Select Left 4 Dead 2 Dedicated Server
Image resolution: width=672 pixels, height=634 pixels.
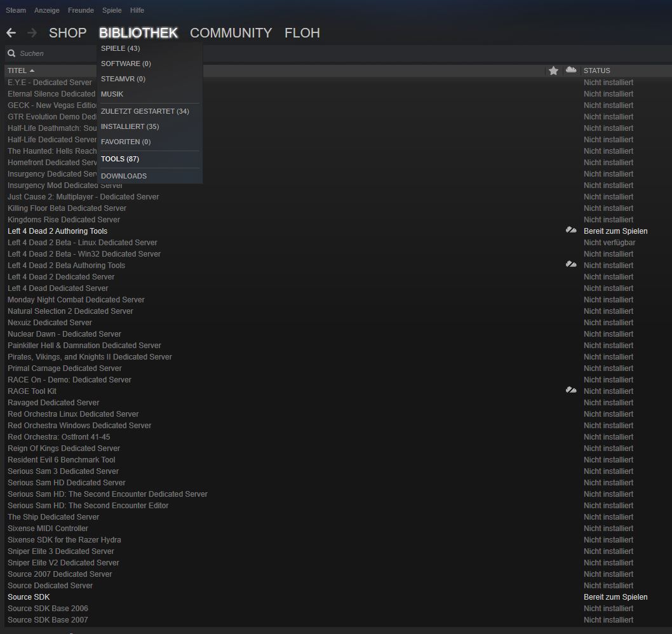click(61, 277)
